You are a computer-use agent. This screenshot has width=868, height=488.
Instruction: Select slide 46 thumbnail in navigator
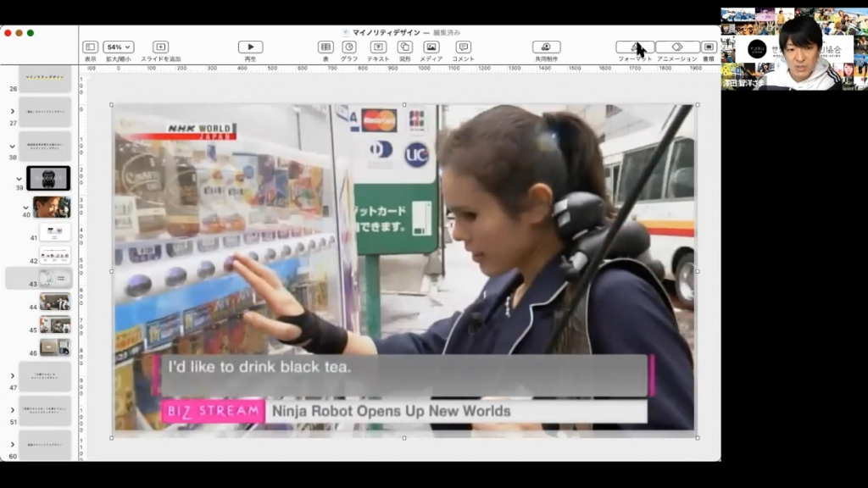pyautogui.click(x=55, y=347)
